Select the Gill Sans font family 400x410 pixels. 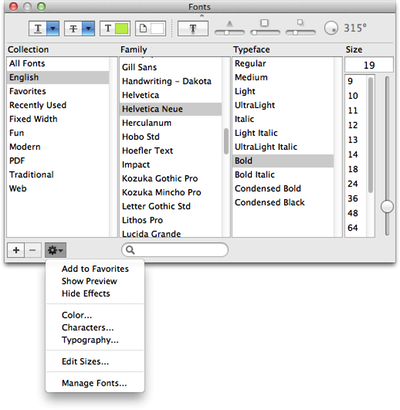tap(171, 67)
